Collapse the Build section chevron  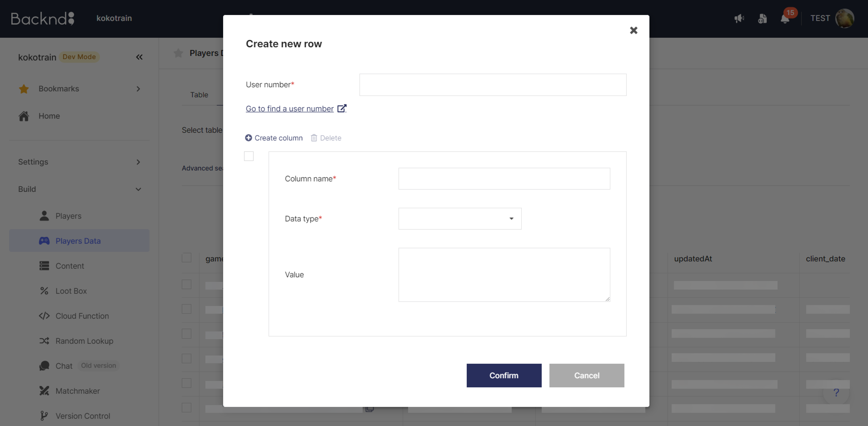(x=138, y=189)
